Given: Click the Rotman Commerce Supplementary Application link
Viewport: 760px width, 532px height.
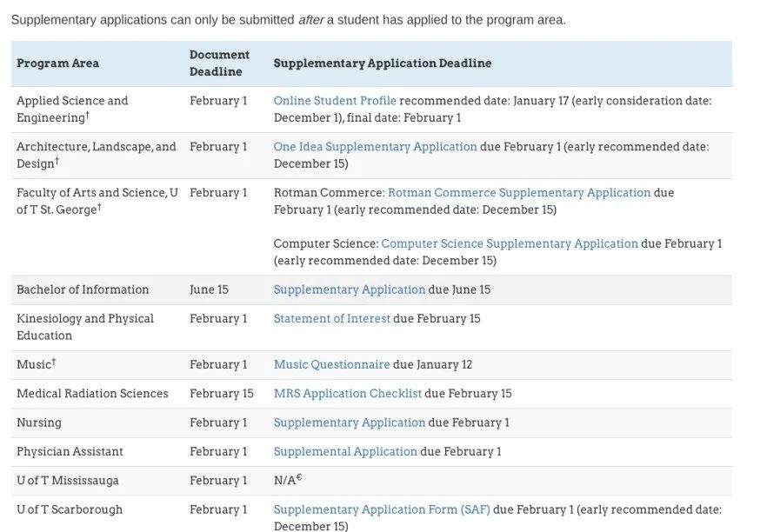Looking at the screenshot, I should (519, 193).
